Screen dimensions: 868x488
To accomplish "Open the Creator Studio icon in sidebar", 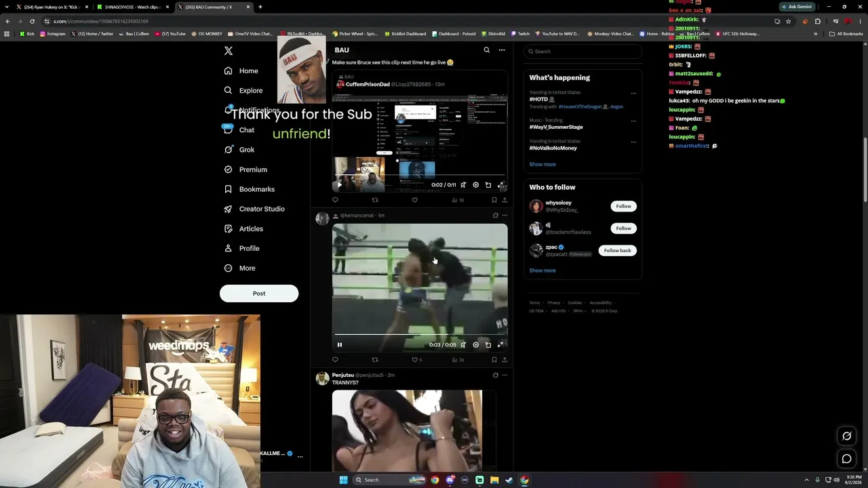I will pyautogui.click(x=229, y=209).
